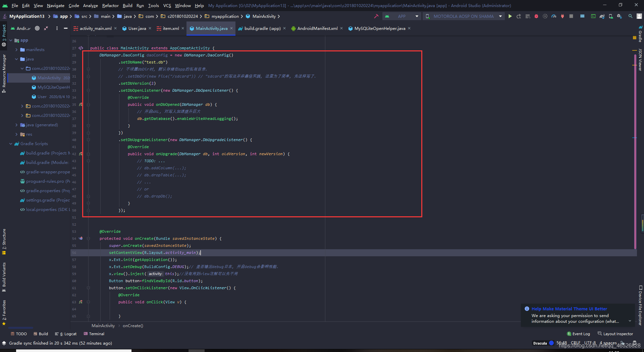Toggle the Resource Manager tool window
This screenshot has height=352, width=644.
(x=4, y=73)
